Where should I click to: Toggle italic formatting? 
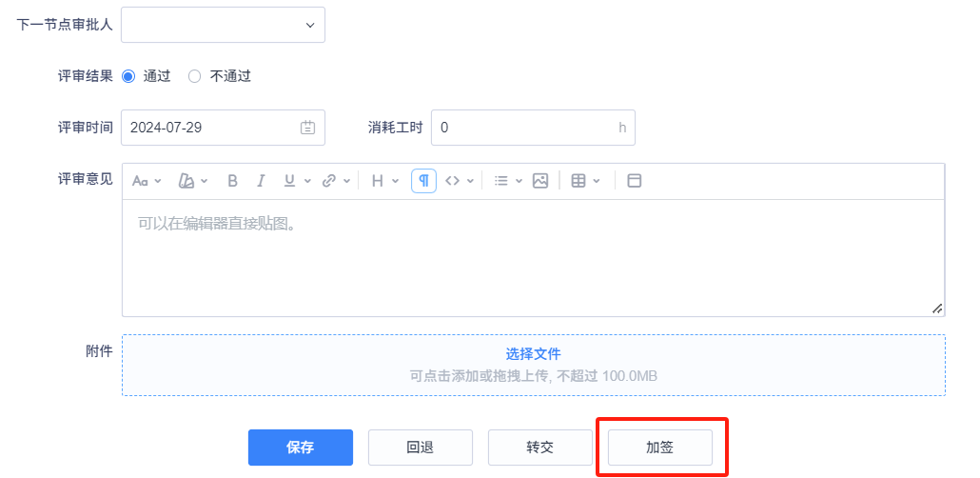pyautogui.click(x=261, y=181)
